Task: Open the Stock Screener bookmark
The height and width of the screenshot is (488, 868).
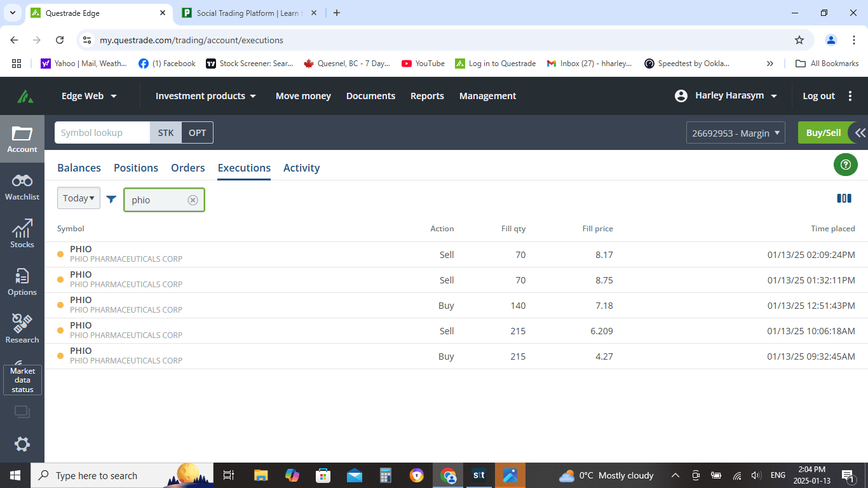Action: click(x=250, y=64)
